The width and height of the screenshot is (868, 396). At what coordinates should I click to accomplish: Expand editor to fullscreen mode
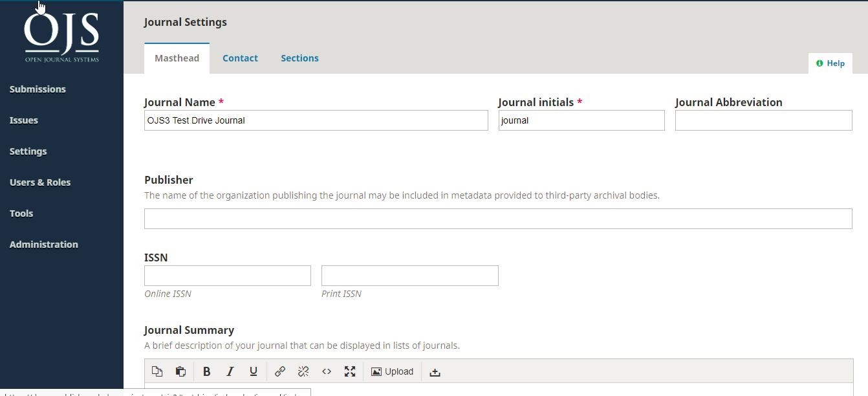(x=350, y=371)
